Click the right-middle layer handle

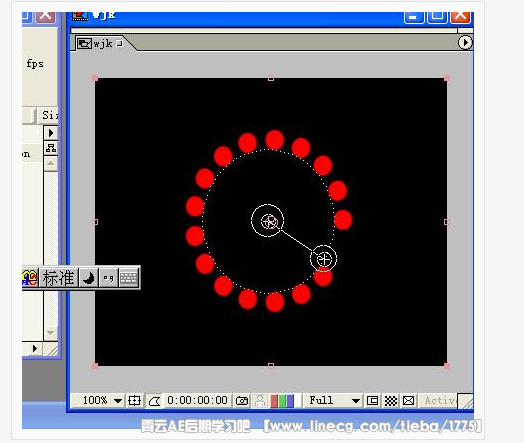click(x=447, y=222)
